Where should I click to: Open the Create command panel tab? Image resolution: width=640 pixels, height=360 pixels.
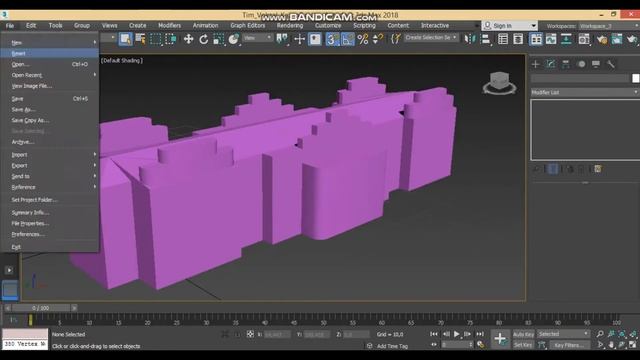click(x=536, y=64)
